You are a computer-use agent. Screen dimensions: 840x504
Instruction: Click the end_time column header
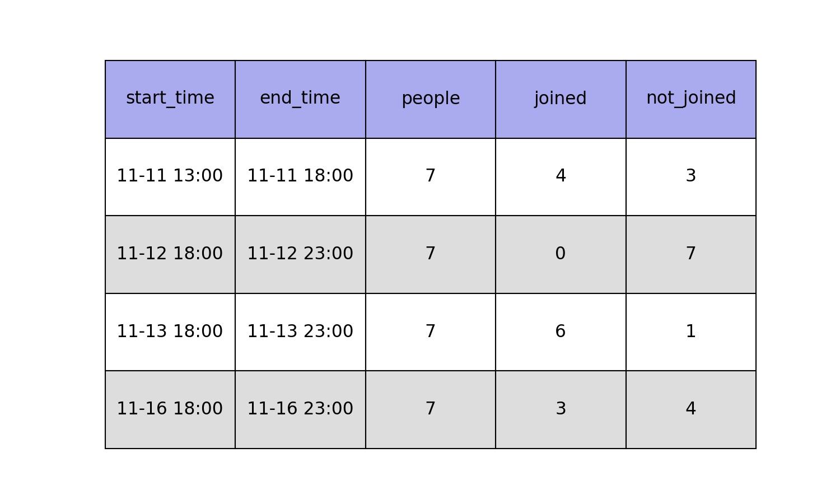click(300, 99)
